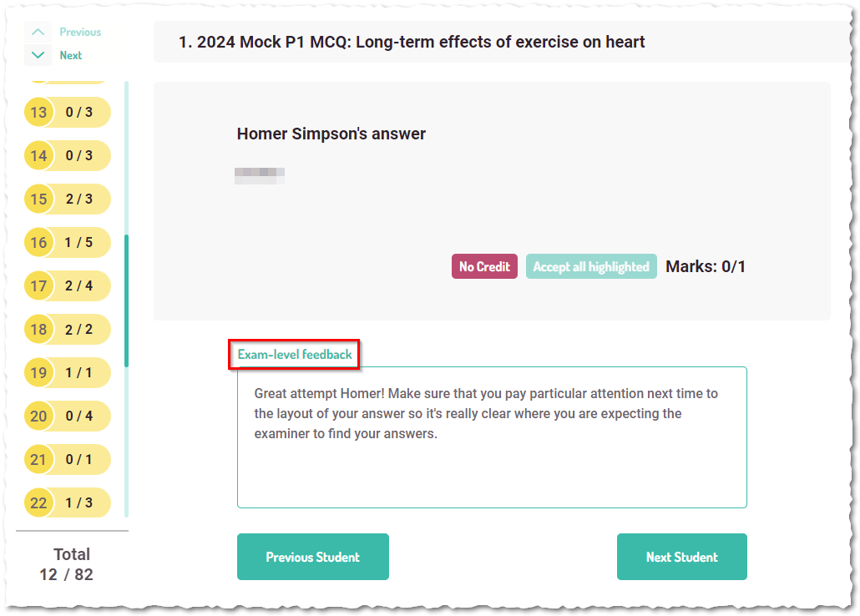The width and height of the screenshot is (860, 616).
Task: Click the Previous up-chevron icon
Action: click(x=38, y=32)
